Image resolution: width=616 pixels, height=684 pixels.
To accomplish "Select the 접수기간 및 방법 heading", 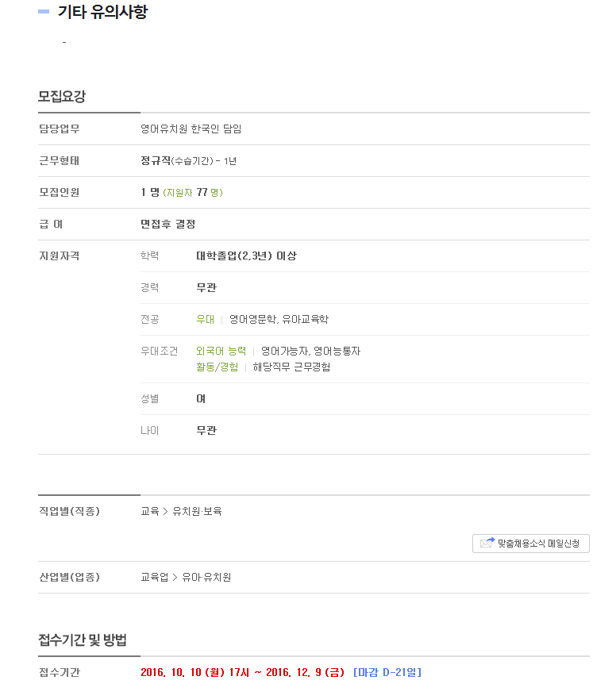I will [x=83, y=640].
